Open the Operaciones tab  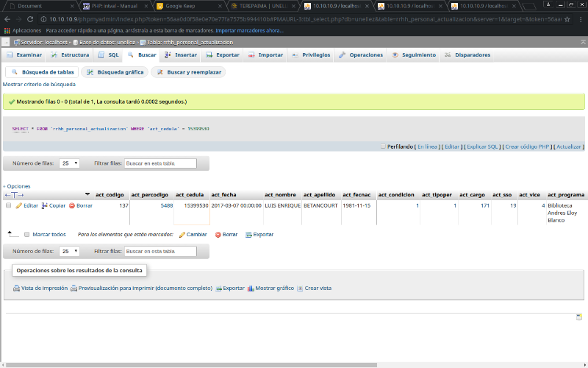[x=361, y=54]
